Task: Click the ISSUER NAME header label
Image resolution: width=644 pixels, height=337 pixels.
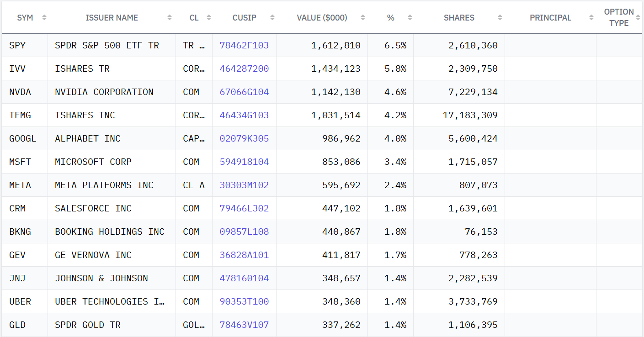Action: pos(112,18)
